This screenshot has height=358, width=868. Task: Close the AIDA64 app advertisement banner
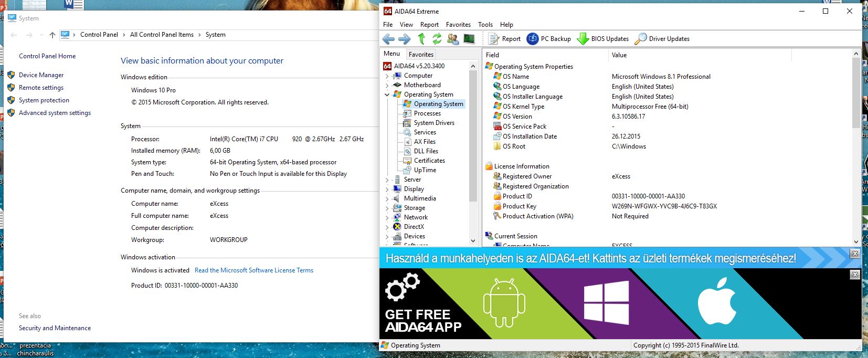[854, 275]
